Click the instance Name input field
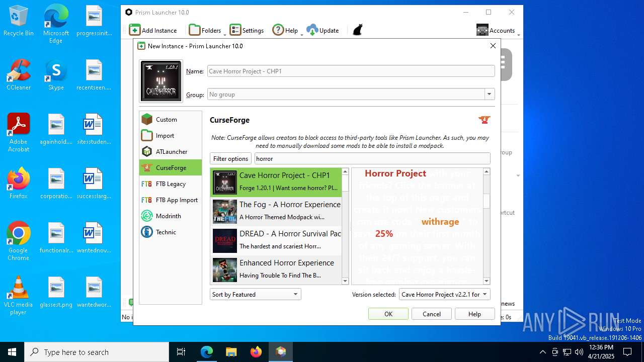Screen dimensions: 644x362 [x=351, y=71]
